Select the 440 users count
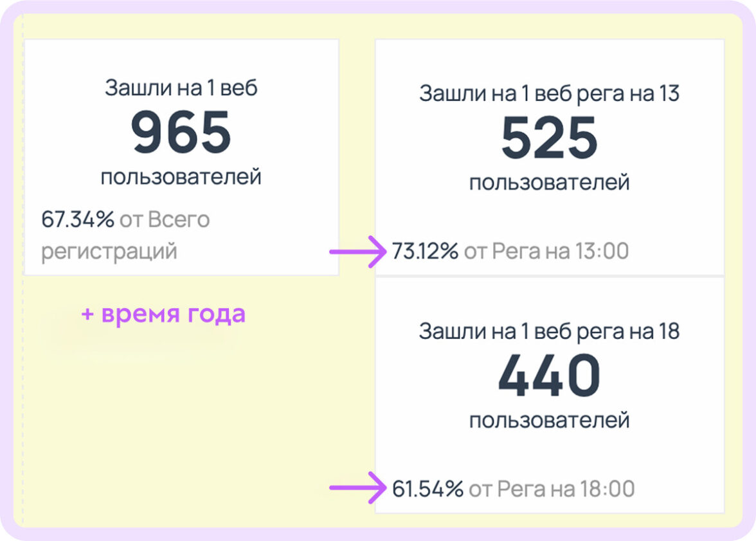The height and width of the screenshot is (541, 756). tap(549, 376)
